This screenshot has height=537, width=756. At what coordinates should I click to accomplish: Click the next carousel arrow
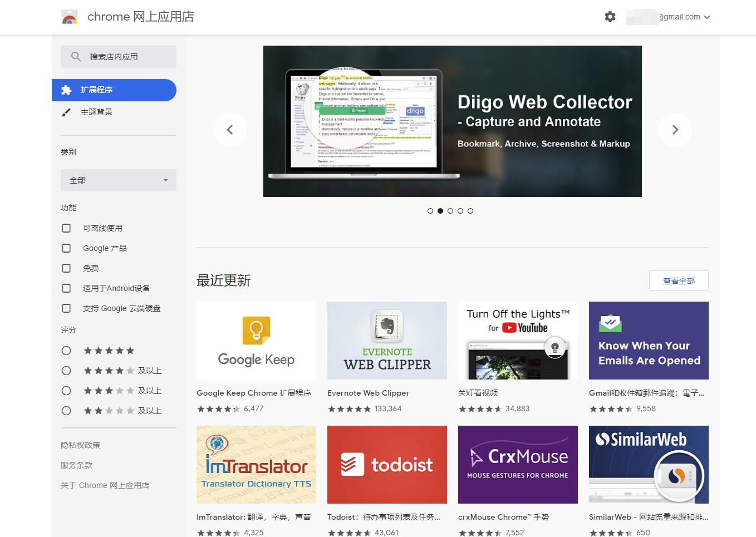tap(675, 129)
